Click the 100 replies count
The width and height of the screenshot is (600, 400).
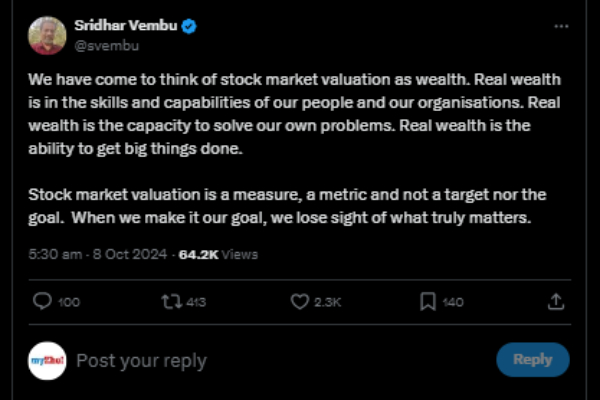(x=69, y=302)
